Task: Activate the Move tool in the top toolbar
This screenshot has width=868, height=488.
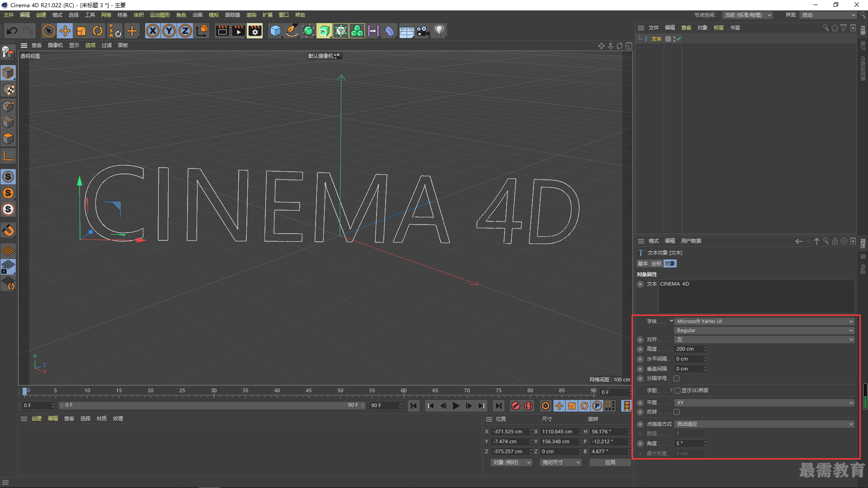Action: tap(65, 31)
